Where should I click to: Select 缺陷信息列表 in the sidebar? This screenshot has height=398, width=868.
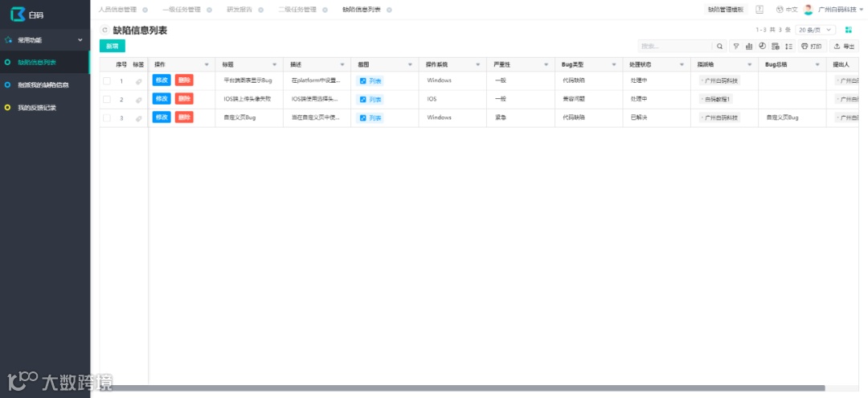coord(45,62)
